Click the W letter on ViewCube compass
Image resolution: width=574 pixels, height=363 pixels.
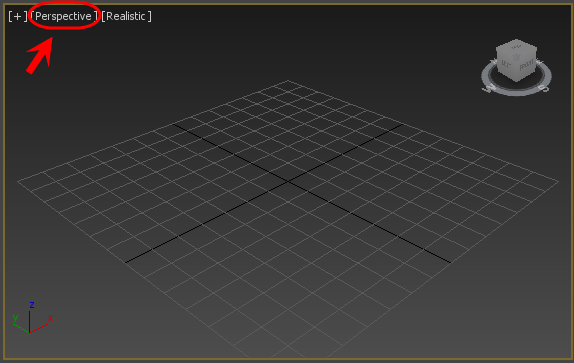(x=489, y=88)
